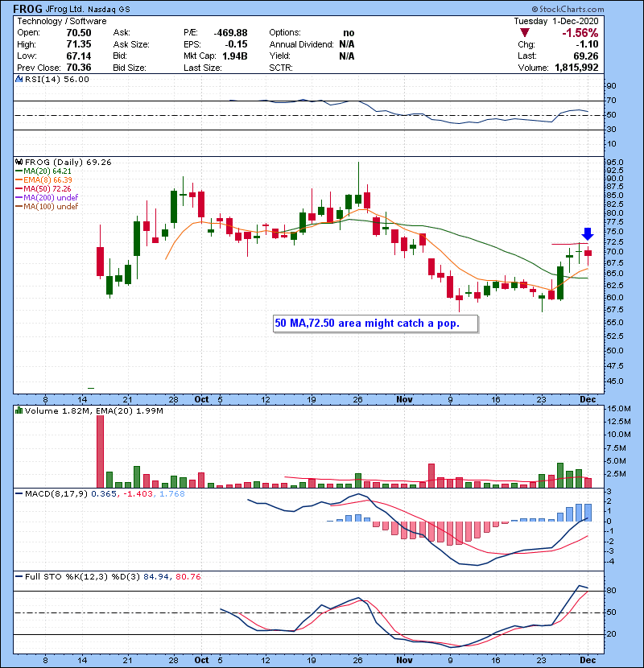
Task: Click the High value 71.35
Action: [79, 44]
